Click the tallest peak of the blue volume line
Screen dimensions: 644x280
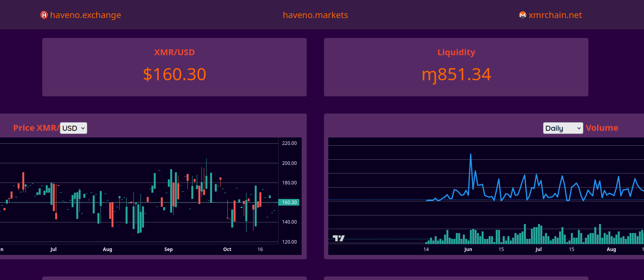point(471,155)
